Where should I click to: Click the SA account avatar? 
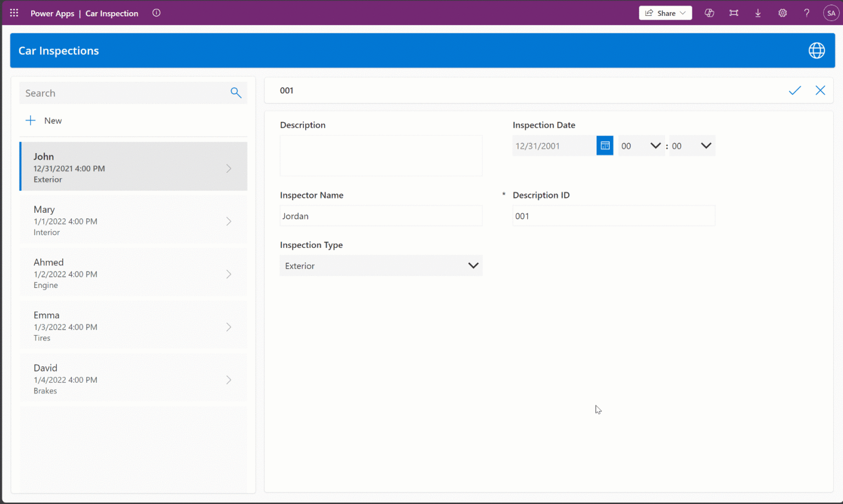click(831, 13)
